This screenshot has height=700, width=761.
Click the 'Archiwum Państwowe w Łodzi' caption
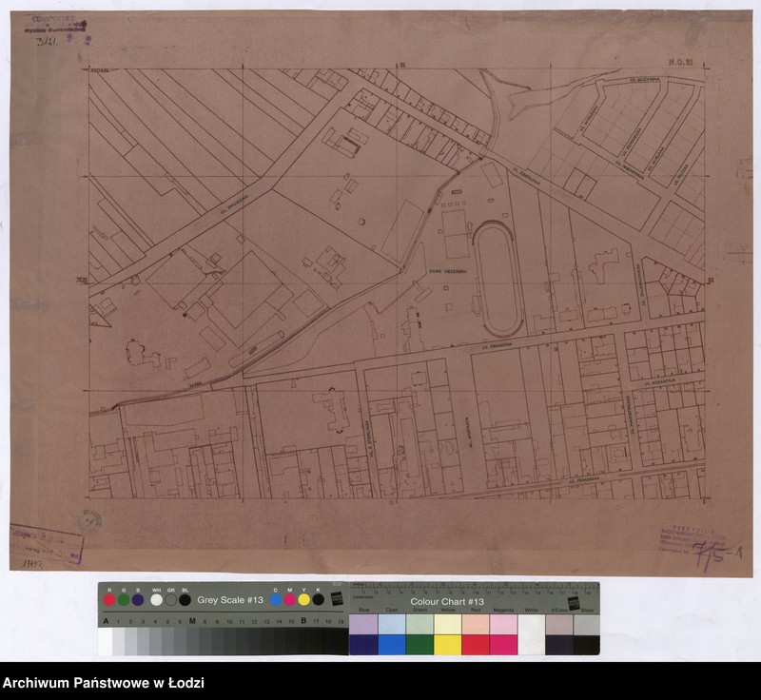click(104, 683)
